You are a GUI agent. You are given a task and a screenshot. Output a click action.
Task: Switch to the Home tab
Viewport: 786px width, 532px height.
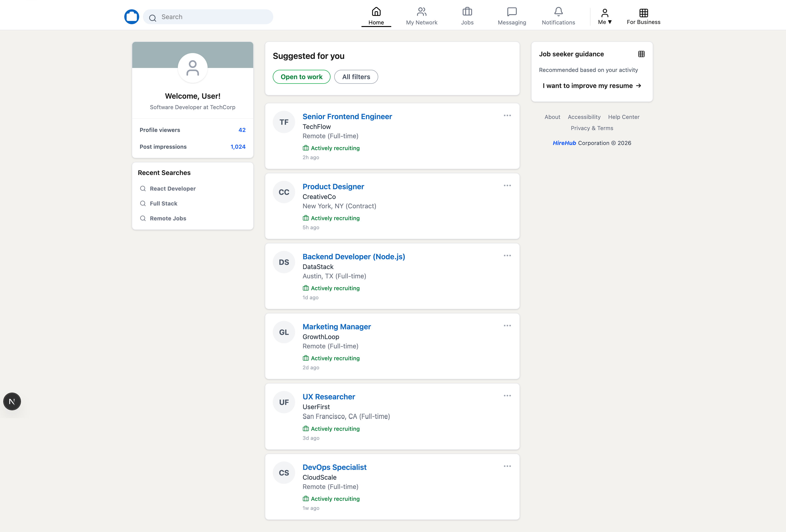tap(376, 15)
